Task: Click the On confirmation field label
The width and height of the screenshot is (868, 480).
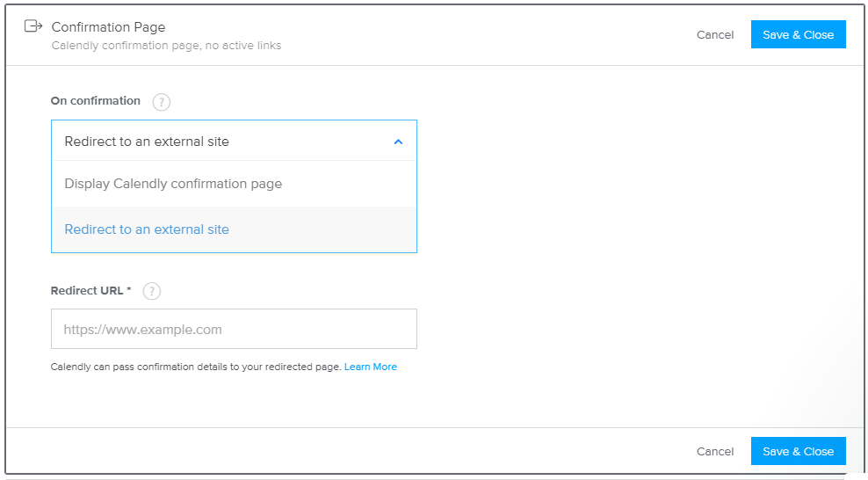Action: [x=95, y=101]
